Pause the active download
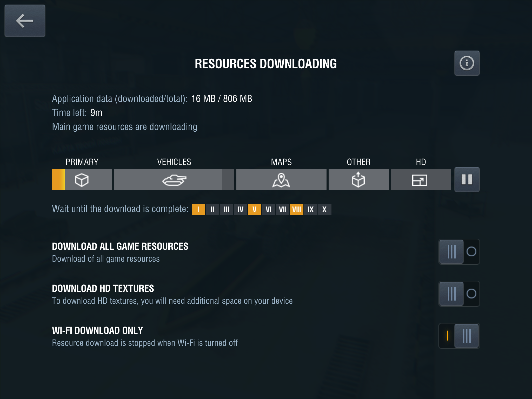 (466, 179)
